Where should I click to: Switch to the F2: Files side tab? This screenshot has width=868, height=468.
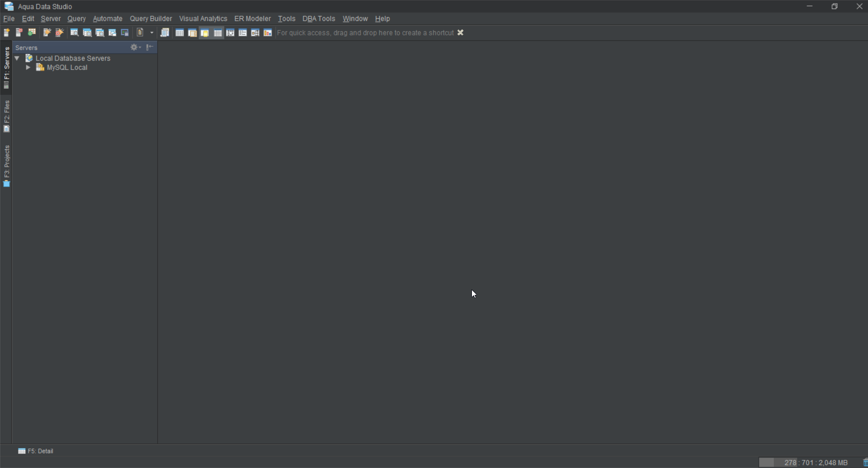coord(6,116)
